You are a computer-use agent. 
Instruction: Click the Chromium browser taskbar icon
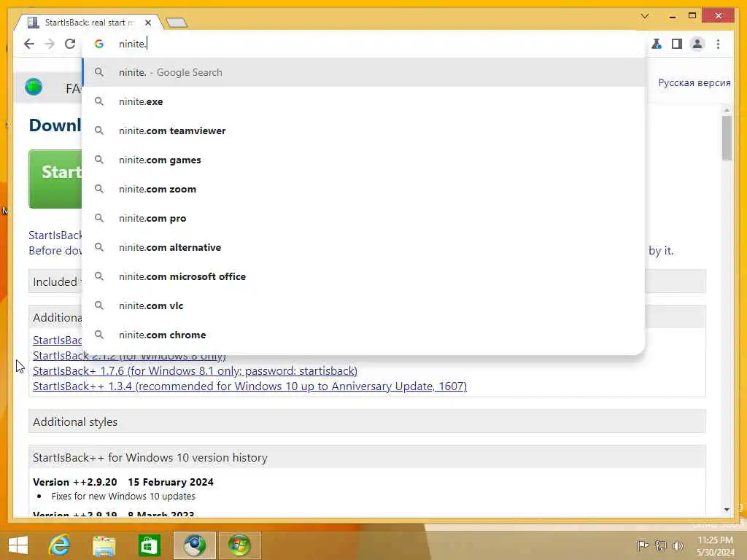click(x=194, y=545)
